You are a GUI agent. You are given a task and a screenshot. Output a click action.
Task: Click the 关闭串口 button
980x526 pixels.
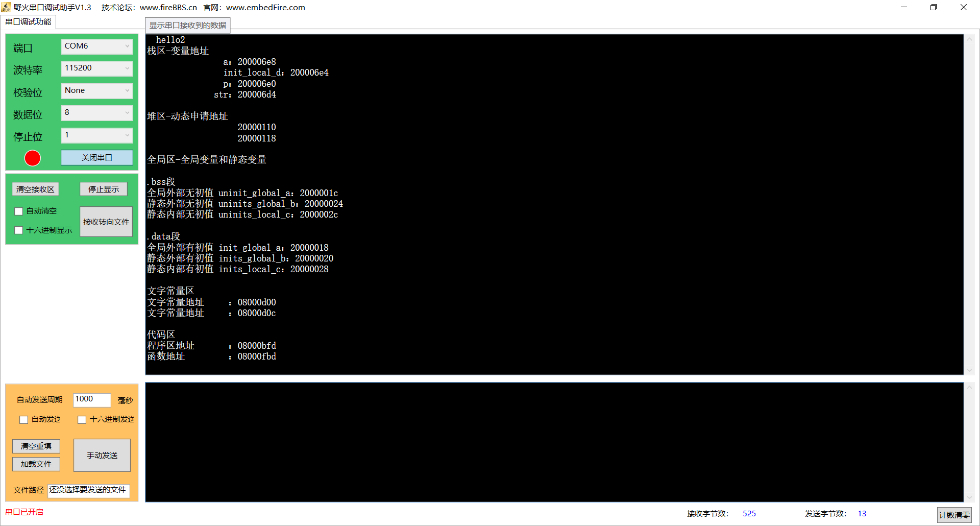point(97,158)
